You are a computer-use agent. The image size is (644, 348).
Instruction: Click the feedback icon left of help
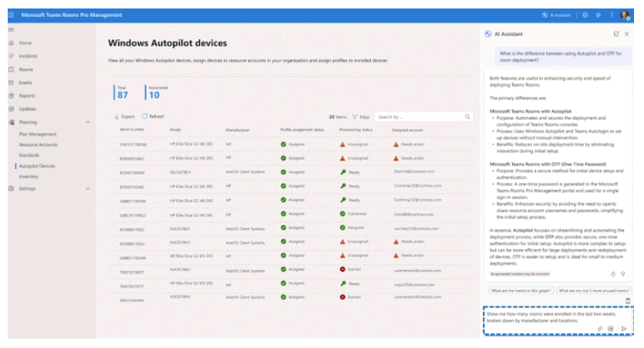[598, 15]
